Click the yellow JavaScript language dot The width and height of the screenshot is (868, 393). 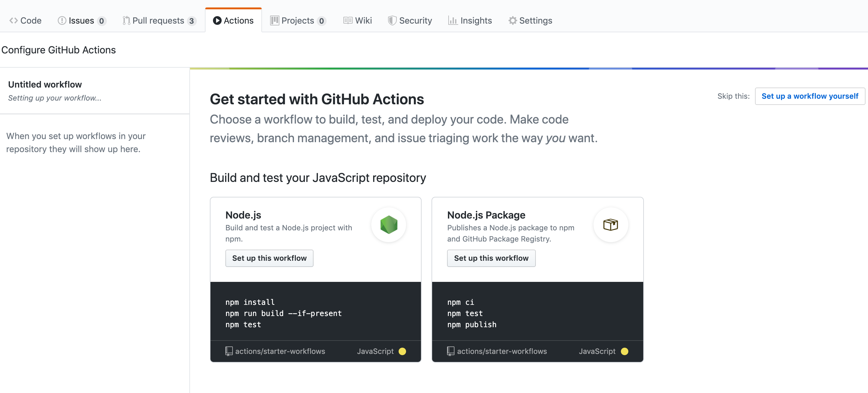(x=402, y=351)
